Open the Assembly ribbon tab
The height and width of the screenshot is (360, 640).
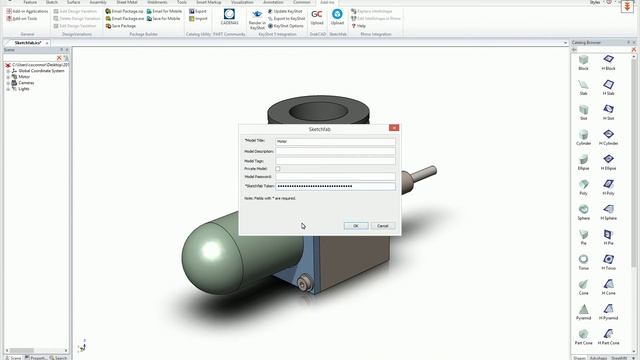click(x=98, y=2)
